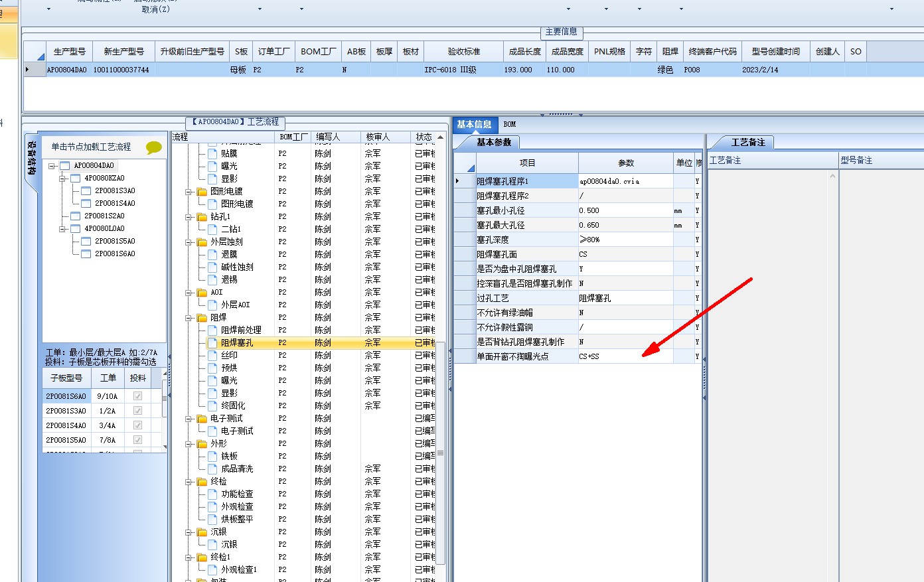Click the yellow speech bubble hint icon

(x=154, y=147)
